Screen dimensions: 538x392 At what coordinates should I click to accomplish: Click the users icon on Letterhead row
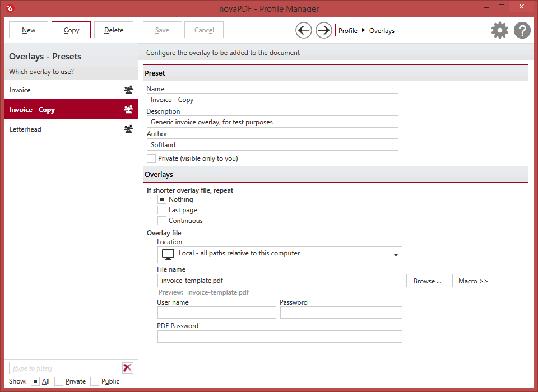pyautogui.click(x=128, y=129)
